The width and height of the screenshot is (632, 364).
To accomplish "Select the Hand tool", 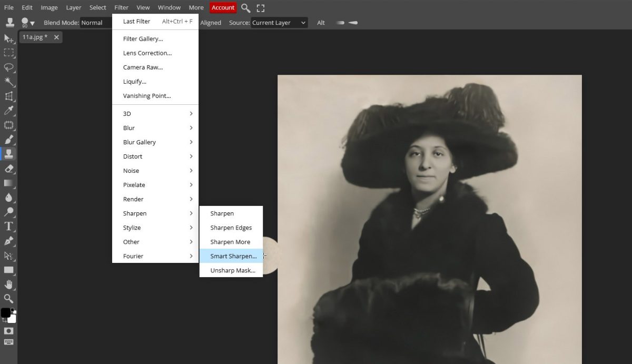I will pos(8,284).
